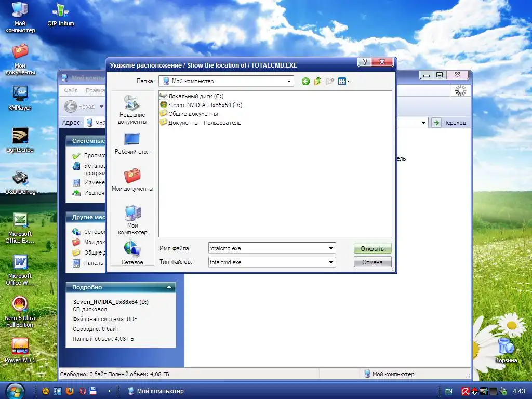Open Файл menu in Explorer window
532x399 pixels.
[x=71, y=90]
